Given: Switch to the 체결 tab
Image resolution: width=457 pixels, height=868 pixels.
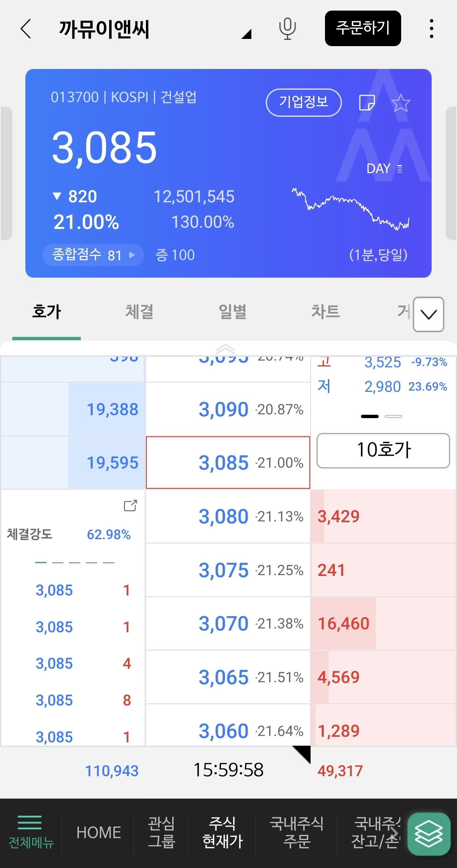Looking at the screenshot, I should click(x=139, y=312).
